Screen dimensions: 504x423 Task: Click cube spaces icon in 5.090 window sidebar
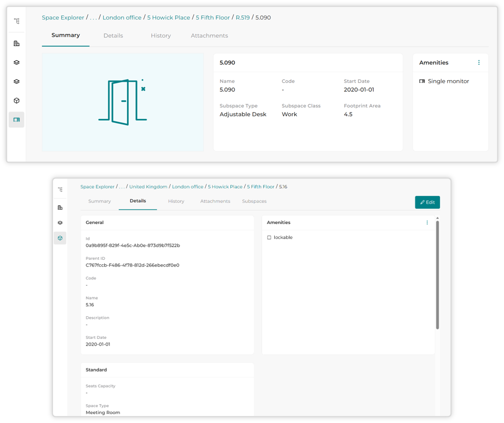pos(17,101)
